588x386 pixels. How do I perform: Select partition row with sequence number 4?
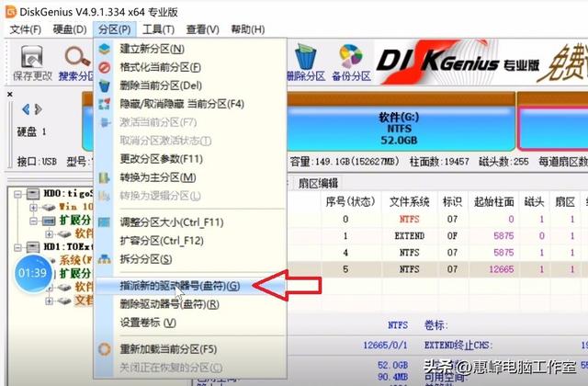(437, 253)
